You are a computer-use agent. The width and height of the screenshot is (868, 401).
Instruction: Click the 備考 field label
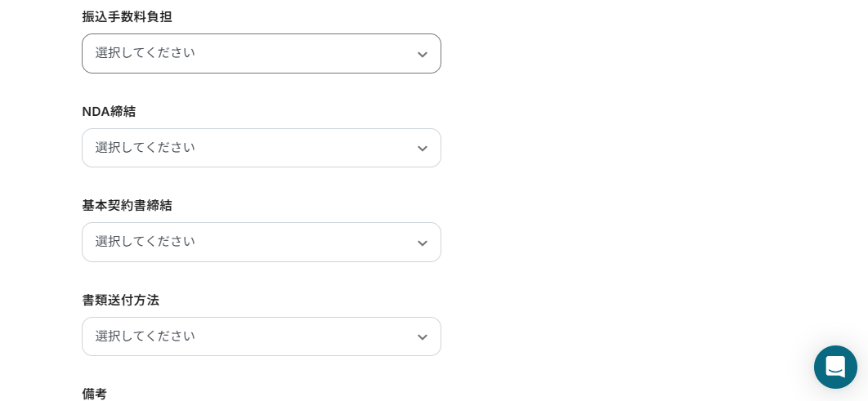[x=94, y=394]
